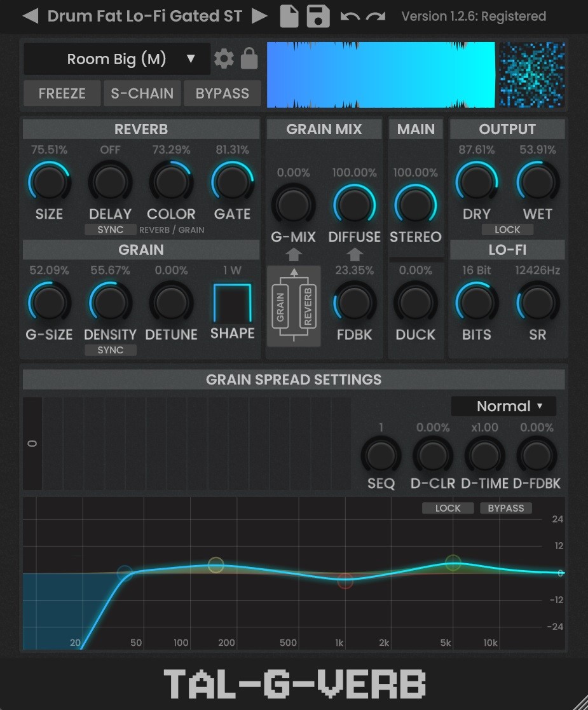Viewport: 588px width, 710px height.
Task: Click the D-FDBK knob
Action: [537, 455]
